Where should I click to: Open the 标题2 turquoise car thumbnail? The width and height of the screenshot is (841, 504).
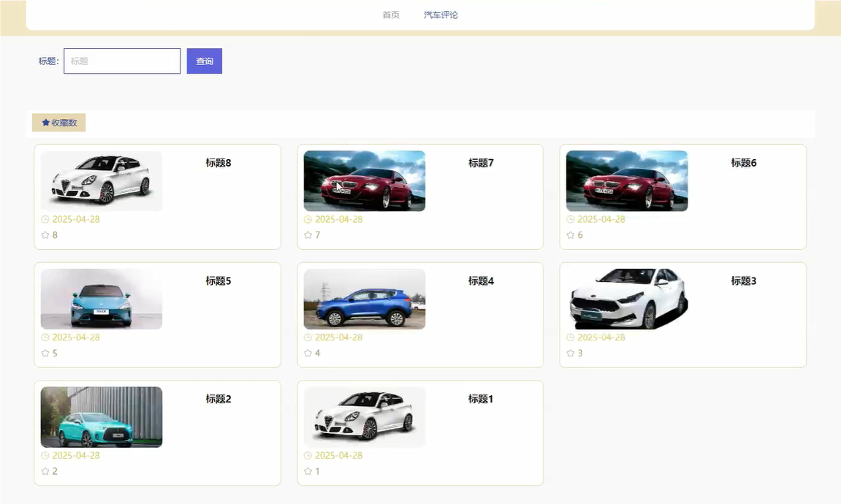(102, 416)
